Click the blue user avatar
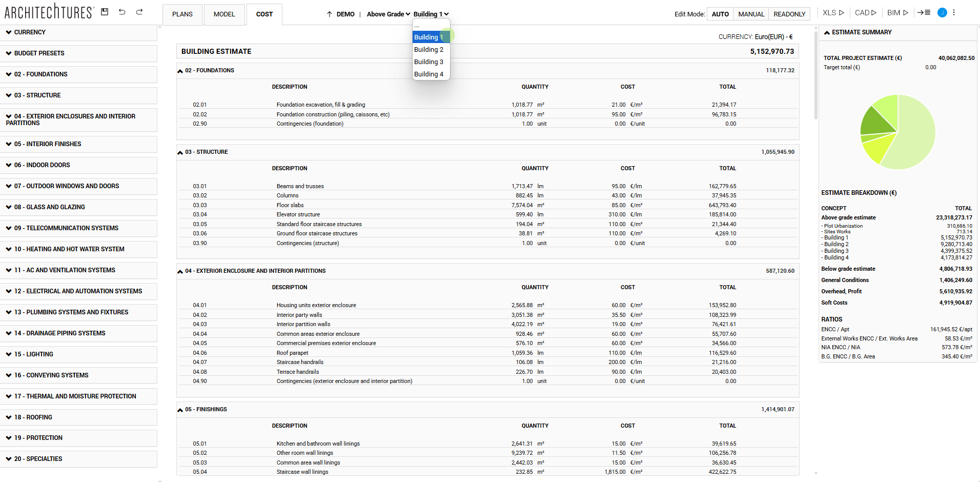Viewport: 980px width, 482px height. point(942,12)
